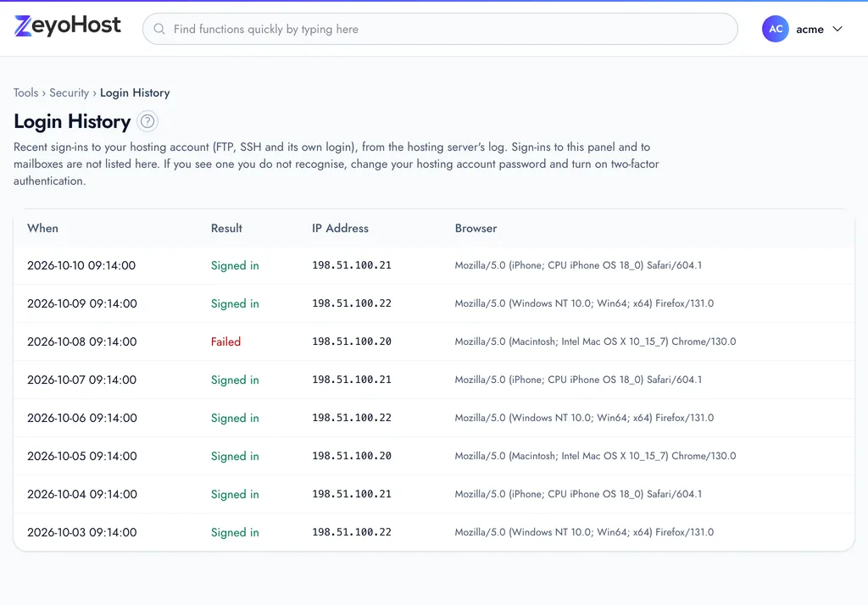Click Firefox user agent in 2026-10-03 row

tap(584, 532)
